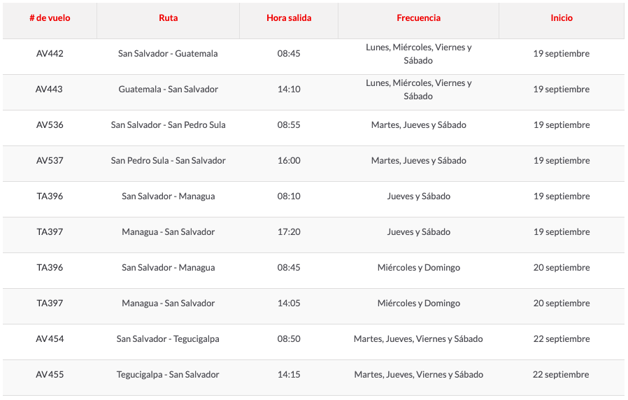Click the 08:10 departure time
The height and width of the screenshot is (400, 628).
[288, 197]
